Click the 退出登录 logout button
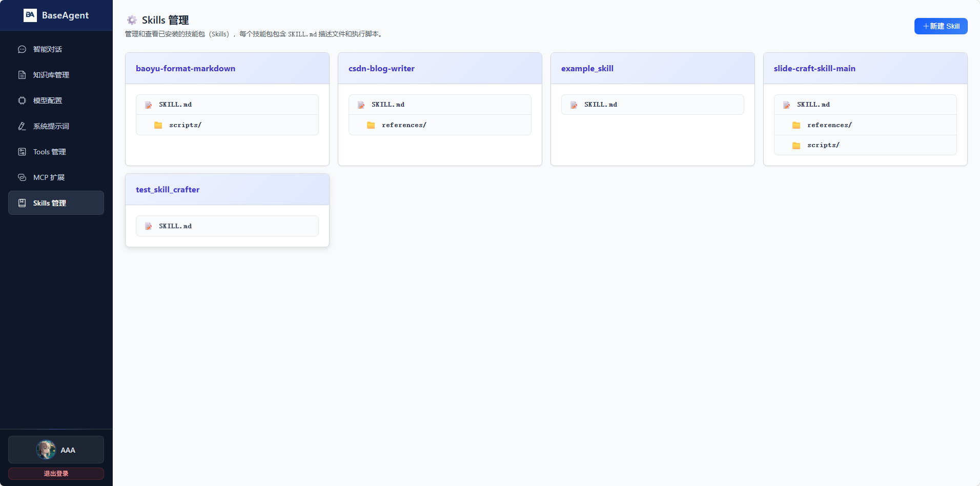The height and width of the screenshot is (486, 980). click(56, 474)
